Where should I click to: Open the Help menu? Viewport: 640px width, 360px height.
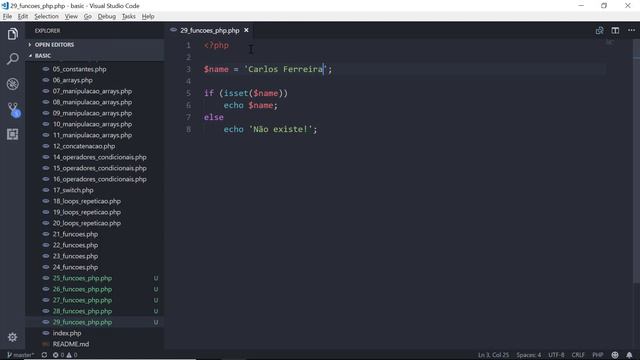pyautogui.click(x=148, y=16)
